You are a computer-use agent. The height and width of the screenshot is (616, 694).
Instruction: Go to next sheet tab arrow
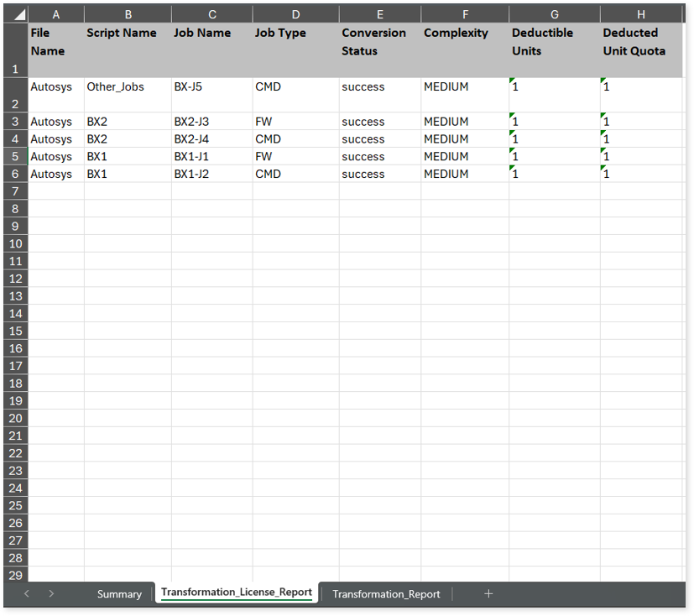[x=51, y=593]
